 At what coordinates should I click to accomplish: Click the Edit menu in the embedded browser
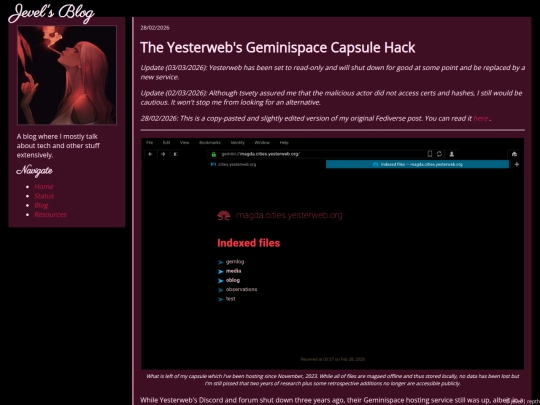[166, 143]
